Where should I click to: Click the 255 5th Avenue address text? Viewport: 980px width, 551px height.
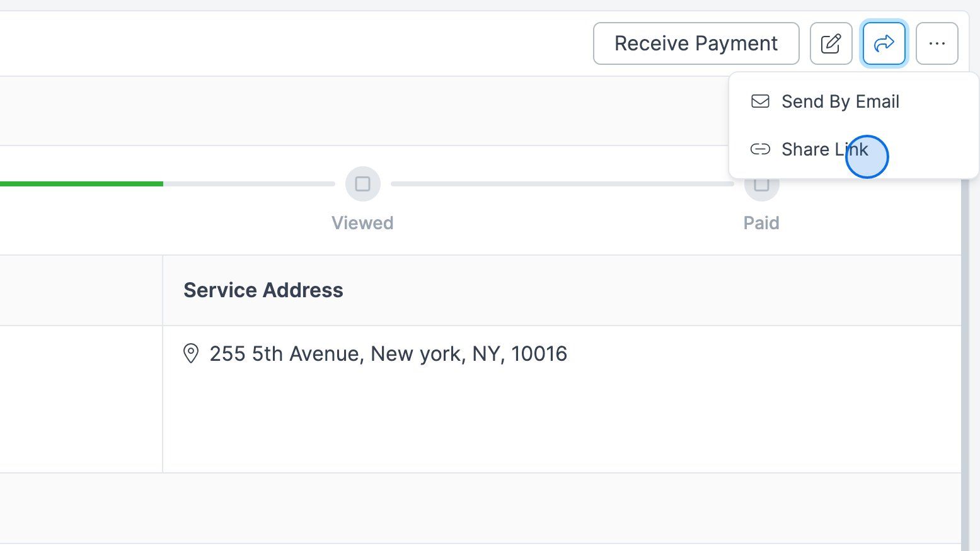pyautogui.click(x=388, y=354)
